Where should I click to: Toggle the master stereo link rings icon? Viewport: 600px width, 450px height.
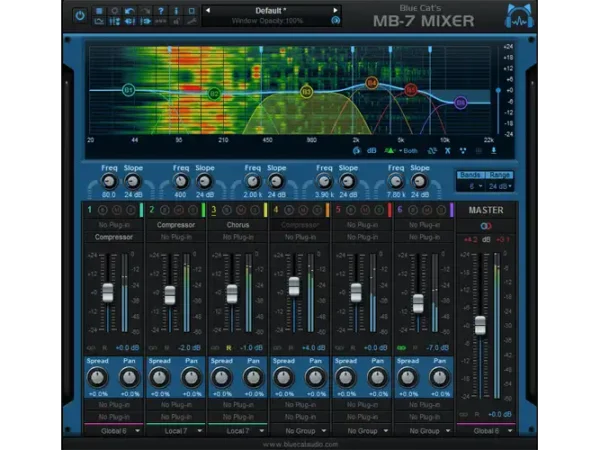pos(486,226)
